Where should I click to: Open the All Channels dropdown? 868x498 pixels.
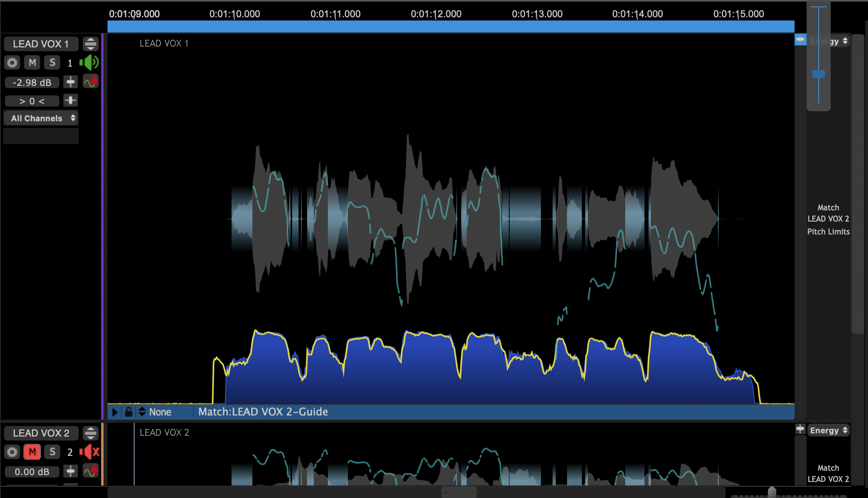pos(41,118)
